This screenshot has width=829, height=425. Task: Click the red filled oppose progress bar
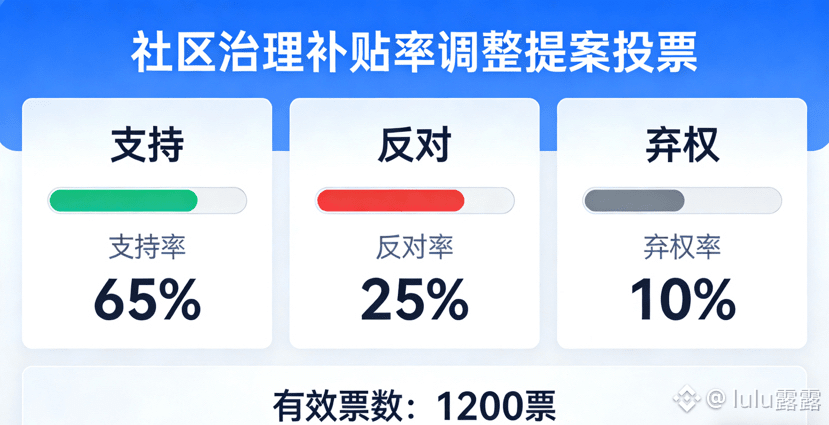coord(390,200)
